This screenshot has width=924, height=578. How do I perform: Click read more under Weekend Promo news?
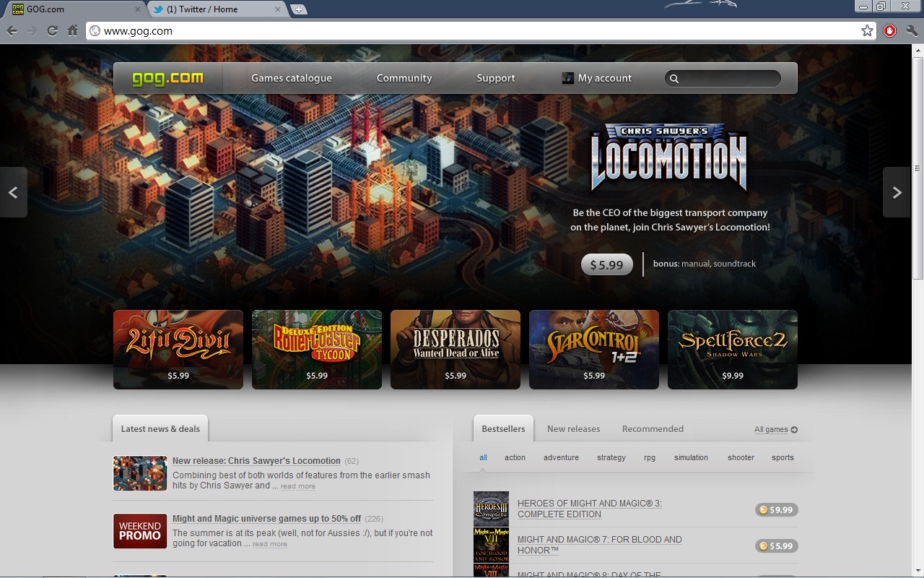coord(270,544)
